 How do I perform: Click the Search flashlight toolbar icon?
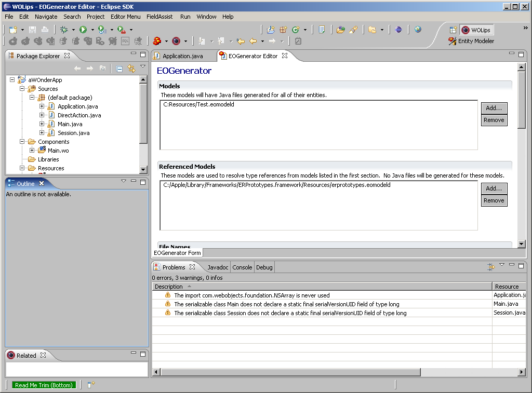click(x=353, y=30)
